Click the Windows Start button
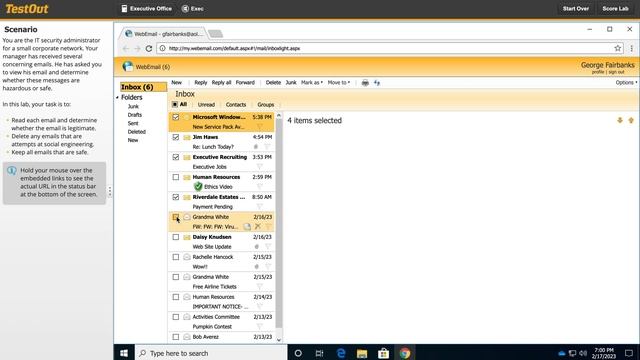The height and width of the screenshot is (360, 640). (x=124, y=353)
